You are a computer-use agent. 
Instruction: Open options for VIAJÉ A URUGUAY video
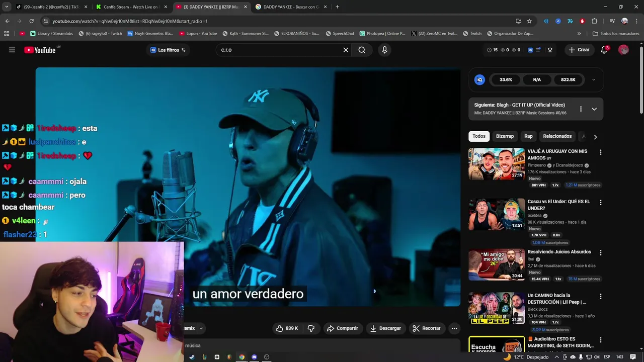pos(600,152)
